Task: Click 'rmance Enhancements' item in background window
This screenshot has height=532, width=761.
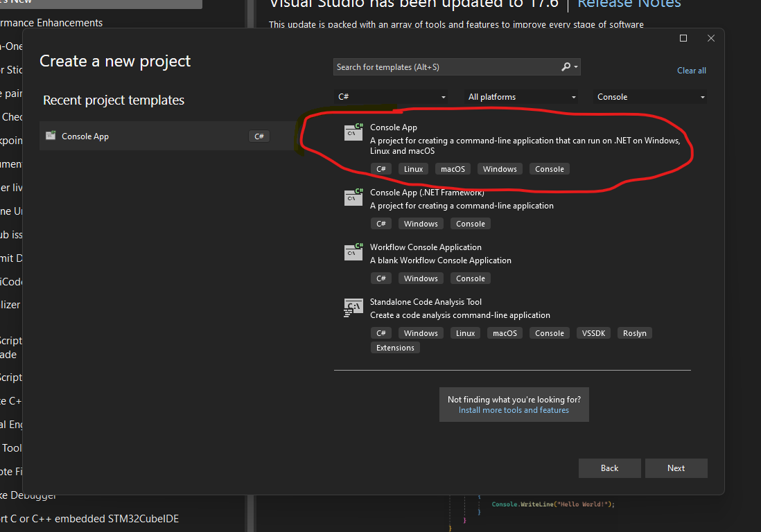Action: pyautogui.click(x=51, y=23)
